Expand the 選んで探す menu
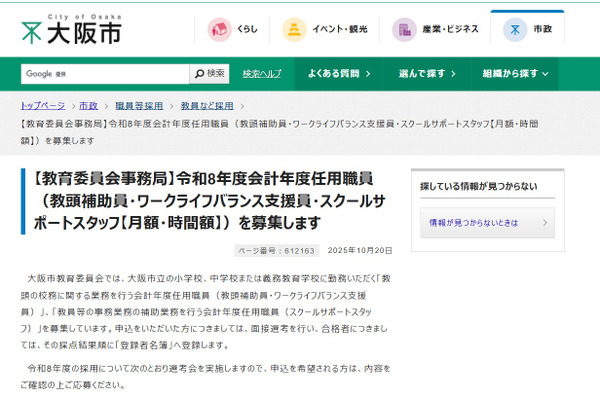 [x=426, y=74]
